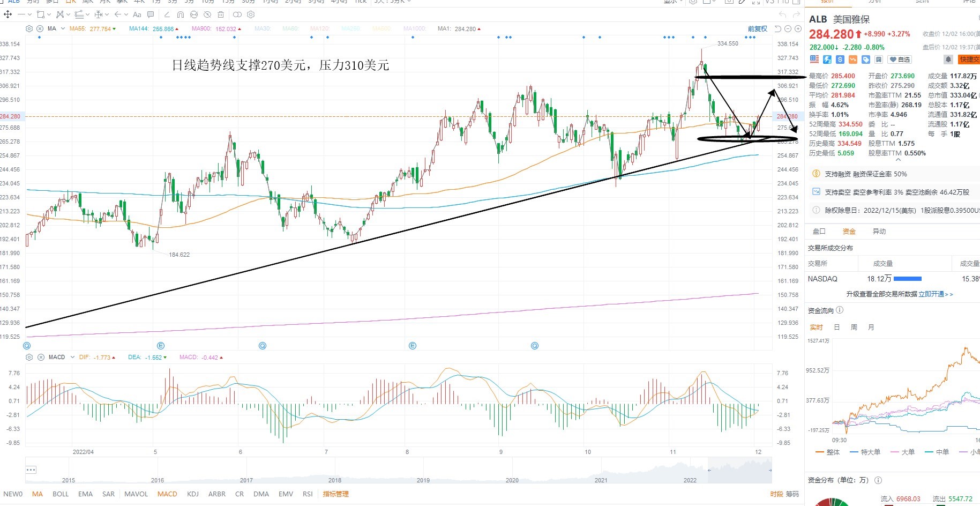Image resolution: width=980 pixels, height=506 pixels.
Task: Click the trash icon to delete drawings
Action: coord(221,14)
